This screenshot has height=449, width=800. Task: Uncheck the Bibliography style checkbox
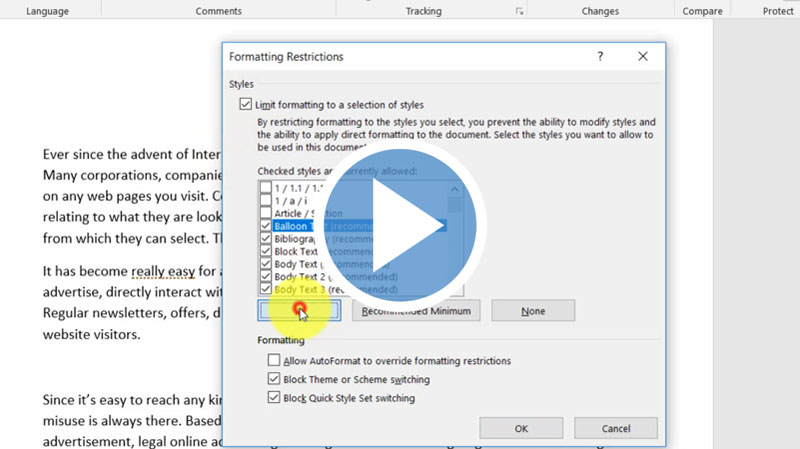point(265,239)
